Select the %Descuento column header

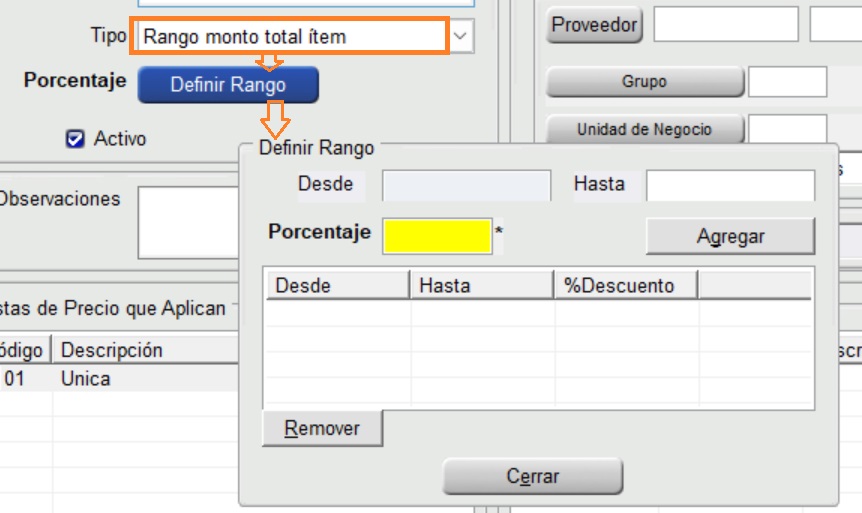click(x=626, y=285)
